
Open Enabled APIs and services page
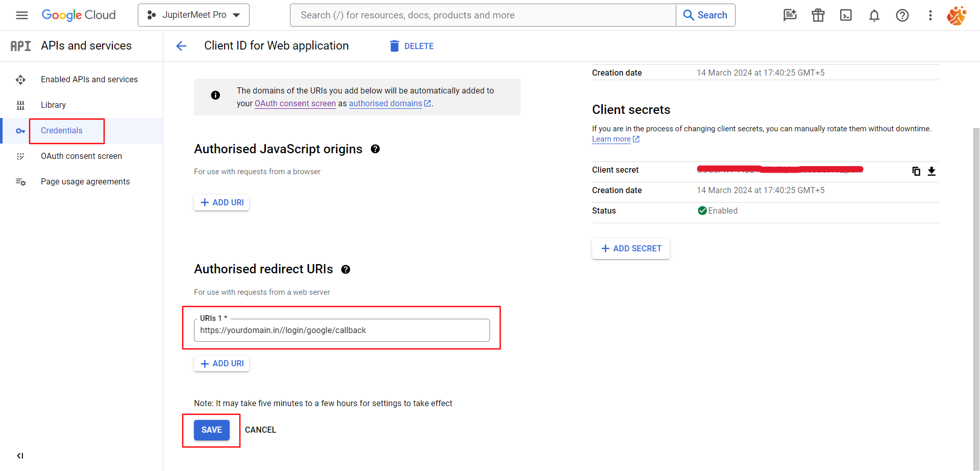click(x=89, y=80)
